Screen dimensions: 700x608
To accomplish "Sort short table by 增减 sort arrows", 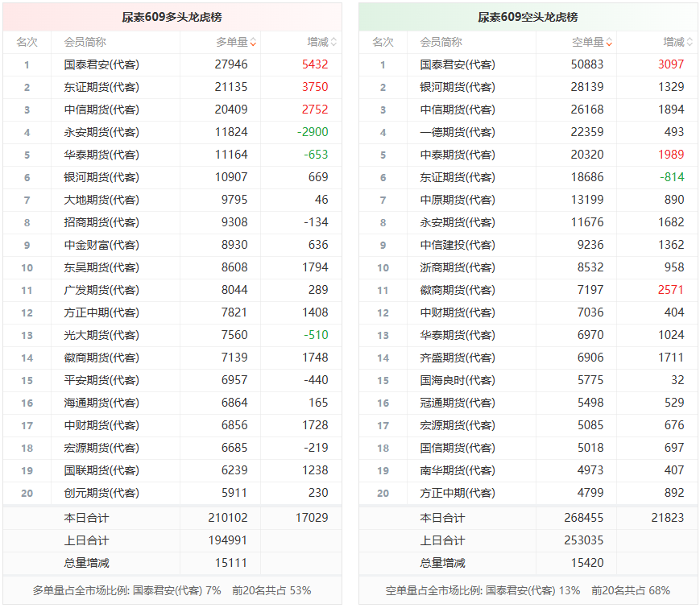I will click(x=690, y=43).
